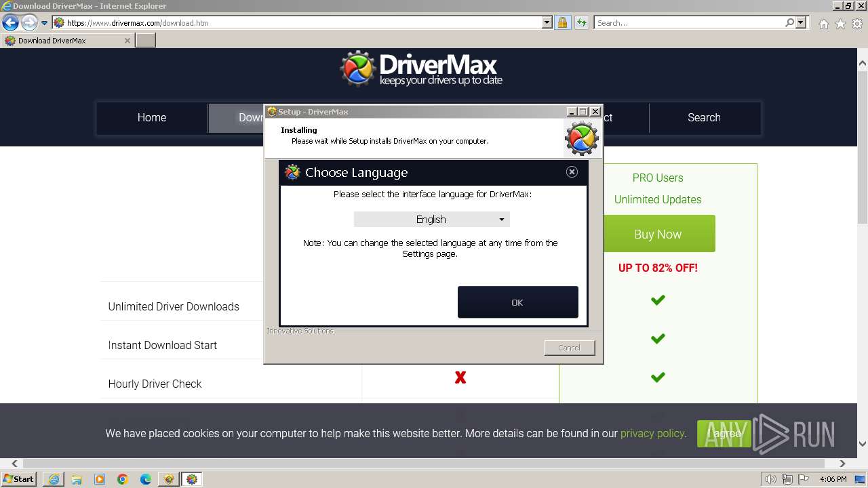
Task: Click the Choose Language dialog logo icon
Action: point(292,172)
